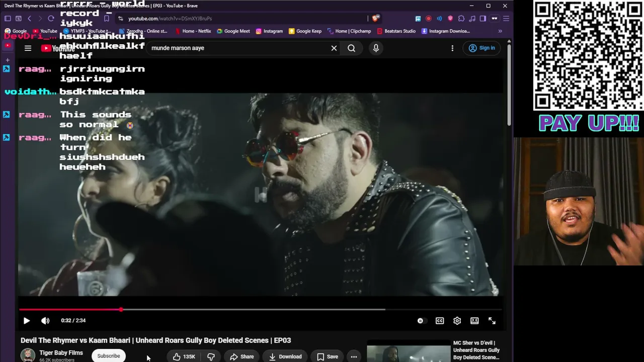644x362 pixels.
Task: Open Brave Shields lion icon
Action: point(376,19)
